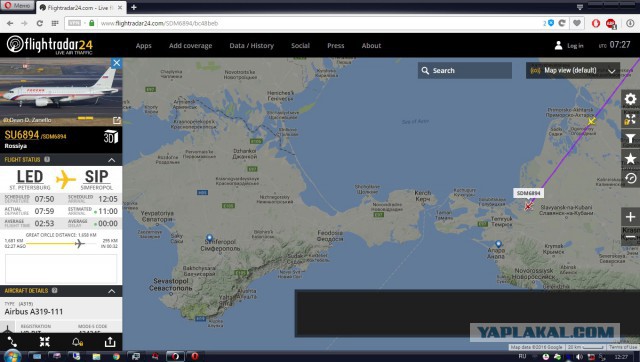Click the SDM6894 flight label on map
The width and height of the screenshot is (640, 362).
coord(529,193)
